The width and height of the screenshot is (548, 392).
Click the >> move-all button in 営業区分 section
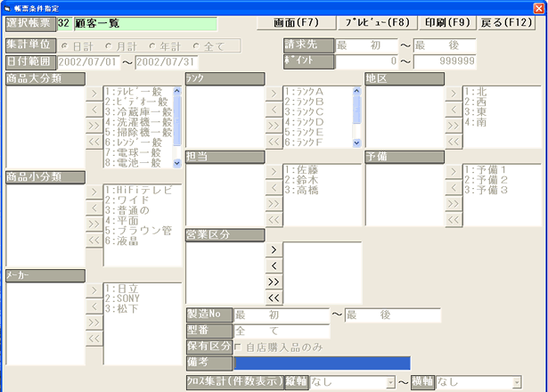tap(274, 282)
